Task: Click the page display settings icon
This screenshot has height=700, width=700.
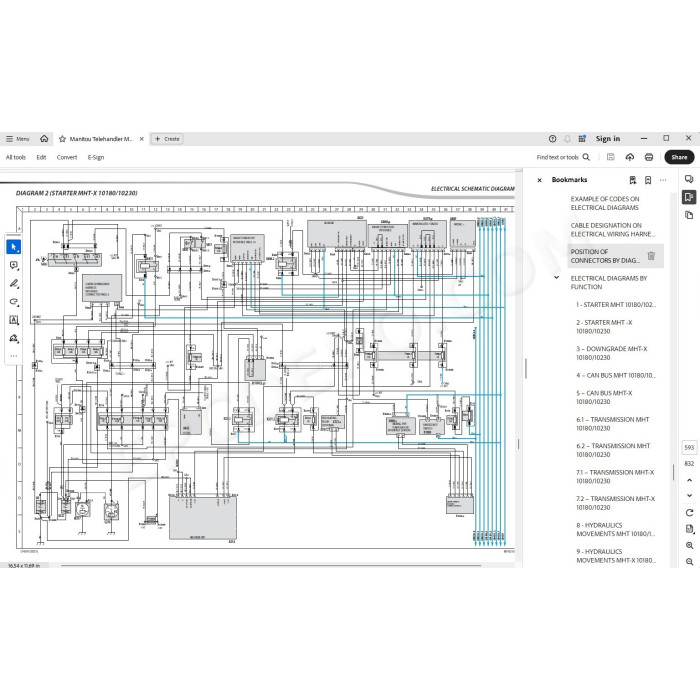Action: pos(689,529)
